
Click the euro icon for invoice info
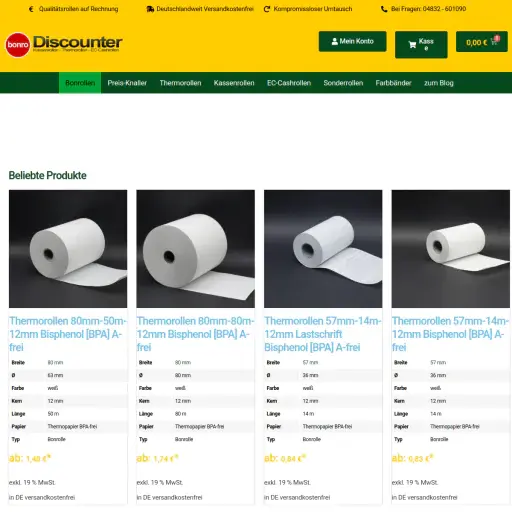point(31,9)
